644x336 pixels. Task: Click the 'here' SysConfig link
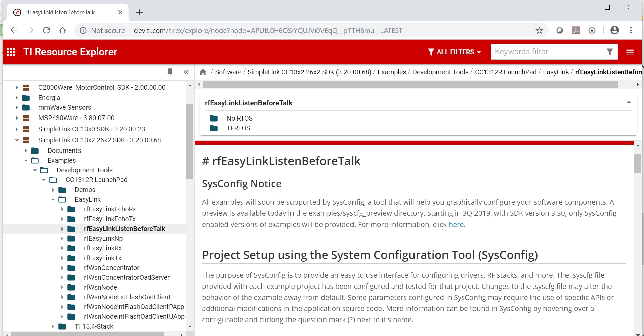tap(456, 225)
